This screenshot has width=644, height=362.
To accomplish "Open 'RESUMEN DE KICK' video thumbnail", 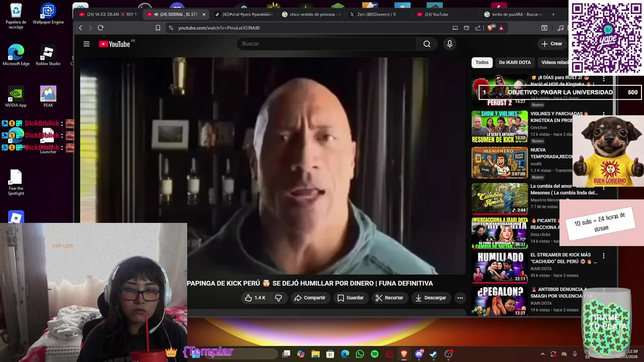I will [499, 127].
